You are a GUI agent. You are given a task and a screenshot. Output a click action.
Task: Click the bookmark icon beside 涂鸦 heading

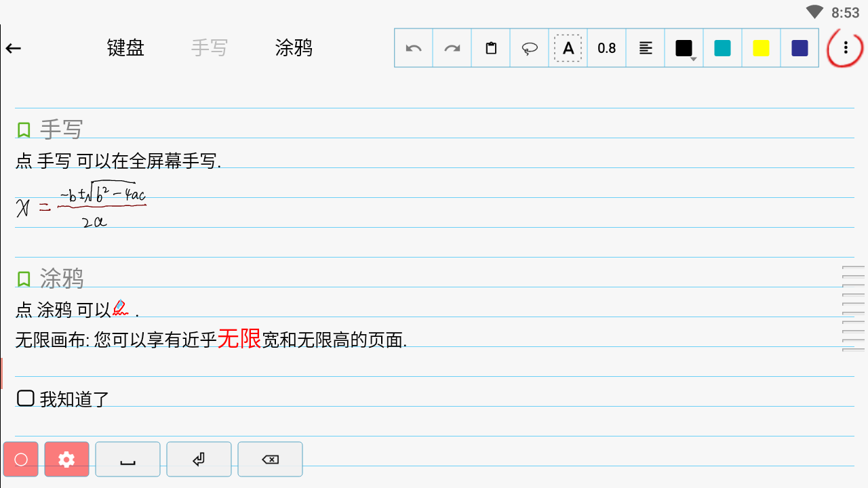[x=24, y=279]
